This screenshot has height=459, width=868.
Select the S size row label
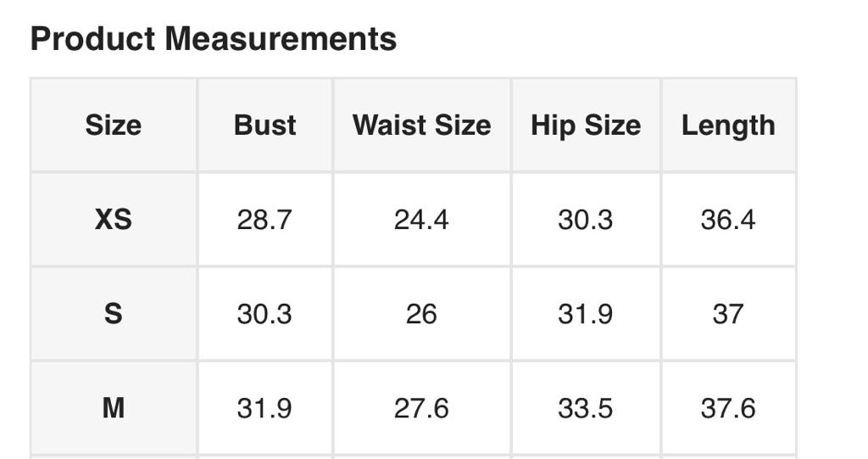pos(114,314)
